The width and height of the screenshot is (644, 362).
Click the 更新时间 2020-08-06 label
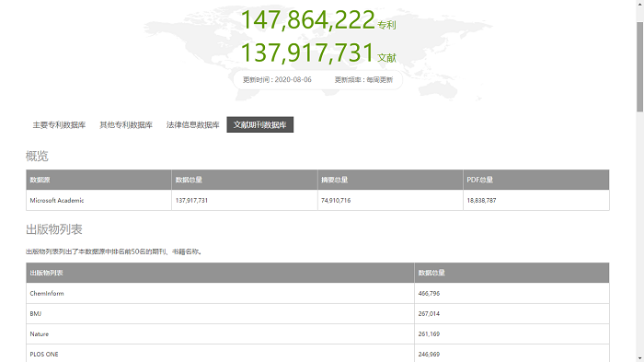[277, 79]
